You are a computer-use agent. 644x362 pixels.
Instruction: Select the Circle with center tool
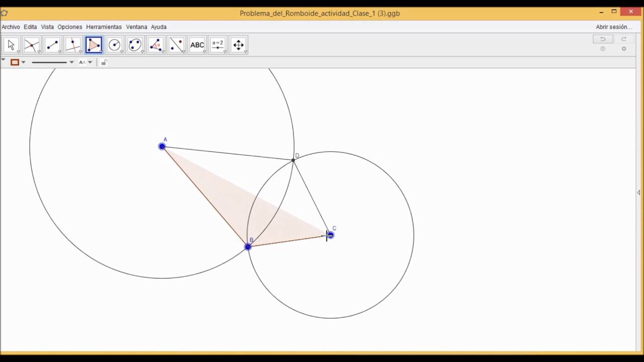[114, 45]
